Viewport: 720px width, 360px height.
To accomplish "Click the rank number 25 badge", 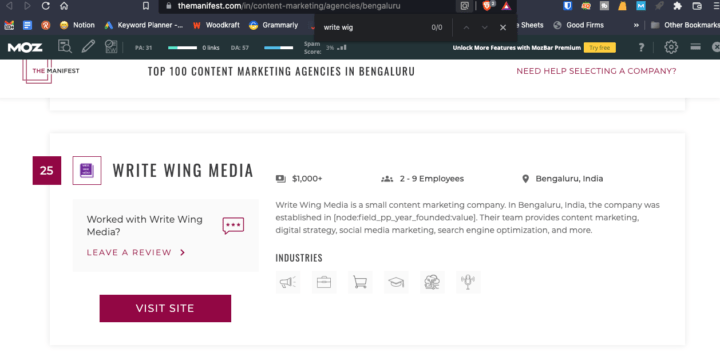I will coord(46,170).
